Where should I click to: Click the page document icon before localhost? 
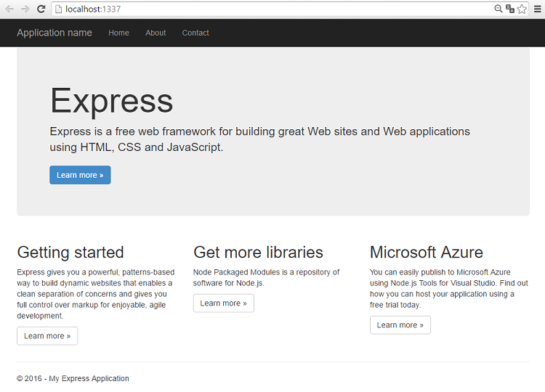click(59, 9)
